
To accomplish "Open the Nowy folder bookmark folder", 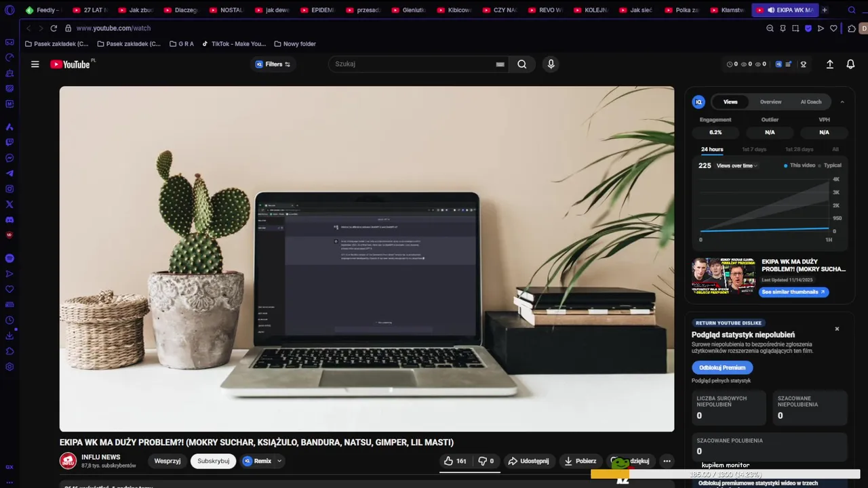I will tap(295, 44).
